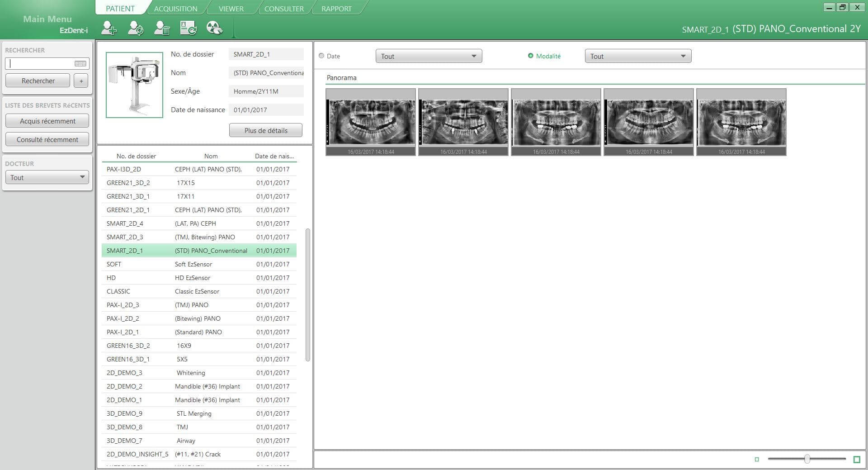Click the delete patient trash icon
This screenshot has width=868, height=470.
162,28
